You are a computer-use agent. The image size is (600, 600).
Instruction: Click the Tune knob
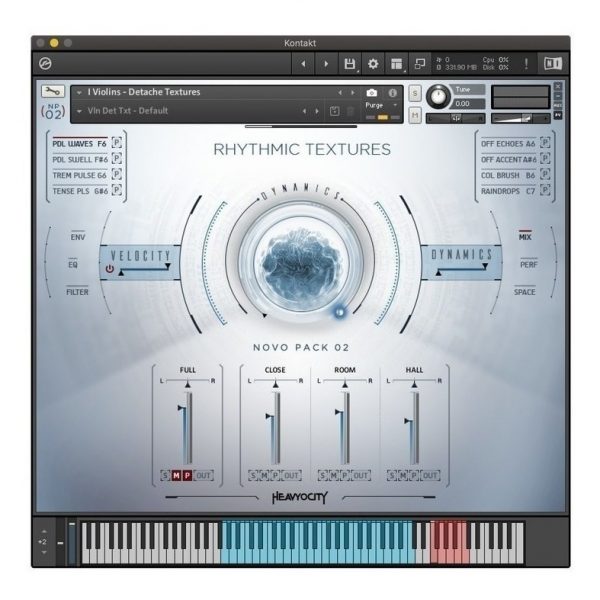point(438,96)
